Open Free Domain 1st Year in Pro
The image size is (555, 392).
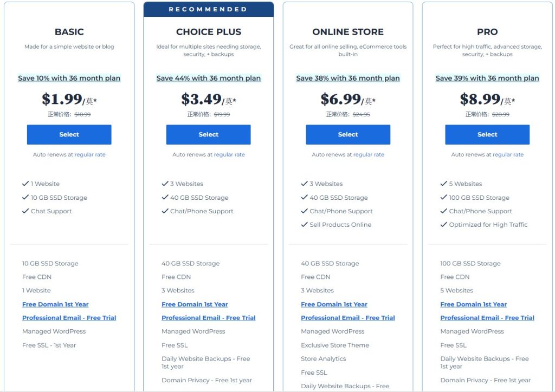click(x=474, y=304)
